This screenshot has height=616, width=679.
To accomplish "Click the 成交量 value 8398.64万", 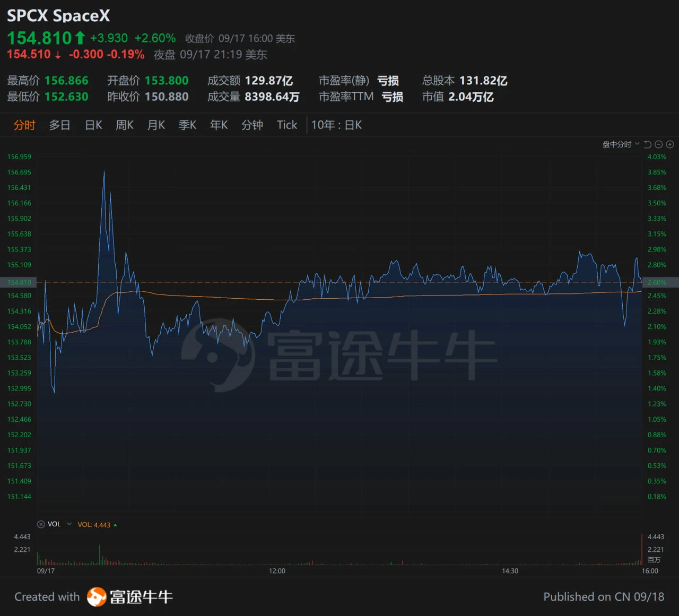I will pyautogui.click(x=272, y=97).
